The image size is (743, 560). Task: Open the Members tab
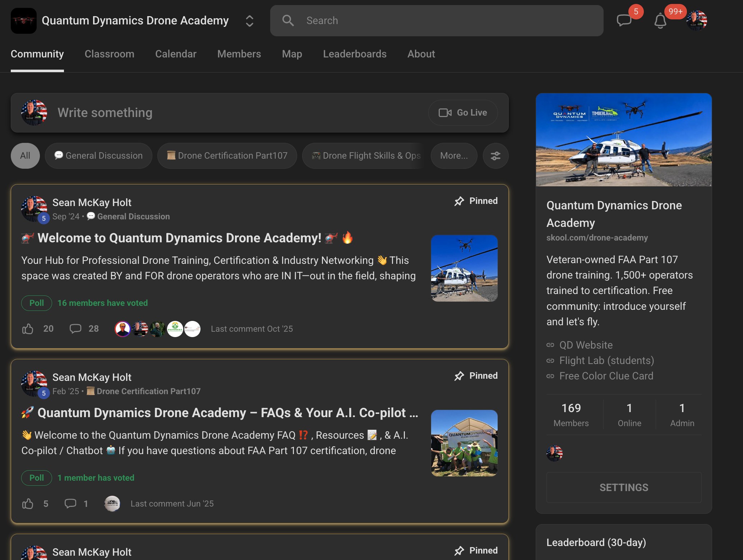239,54
